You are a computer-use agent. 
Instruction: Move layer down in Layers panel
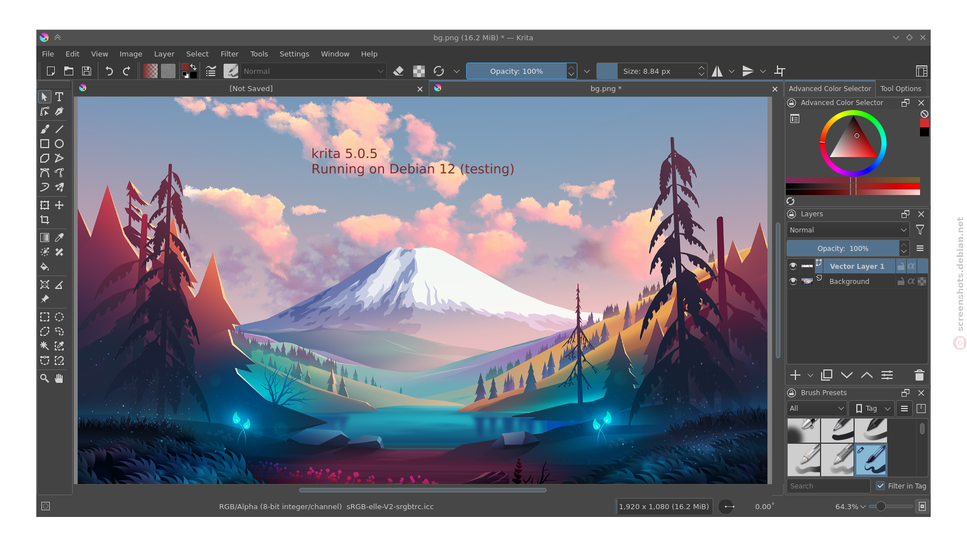pyautogui.click(x=847, y=375)
